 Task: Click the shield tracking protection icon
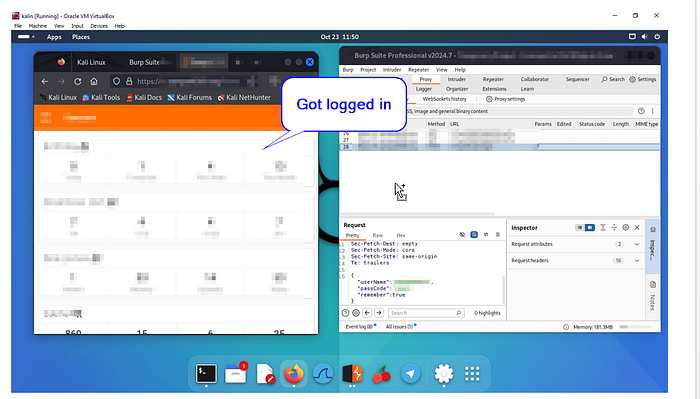(x=117, y=81)
